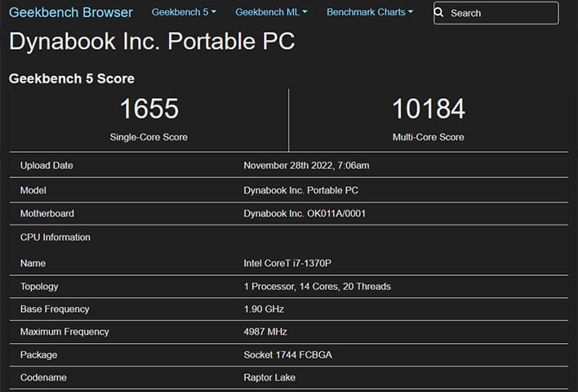Screen dimensions: 578x392
Task: Select base frequency value 1.90 GHz
Action: pos(264,309)
